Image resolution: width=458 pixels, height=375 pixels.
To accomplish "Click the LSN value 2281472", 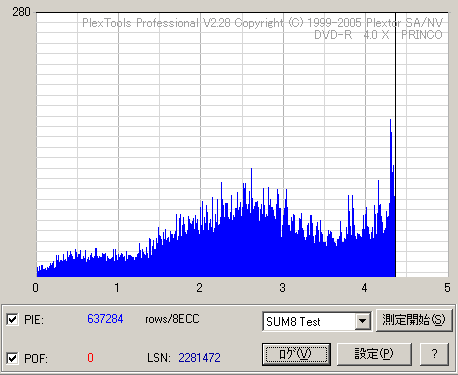I will coord(199,358).
